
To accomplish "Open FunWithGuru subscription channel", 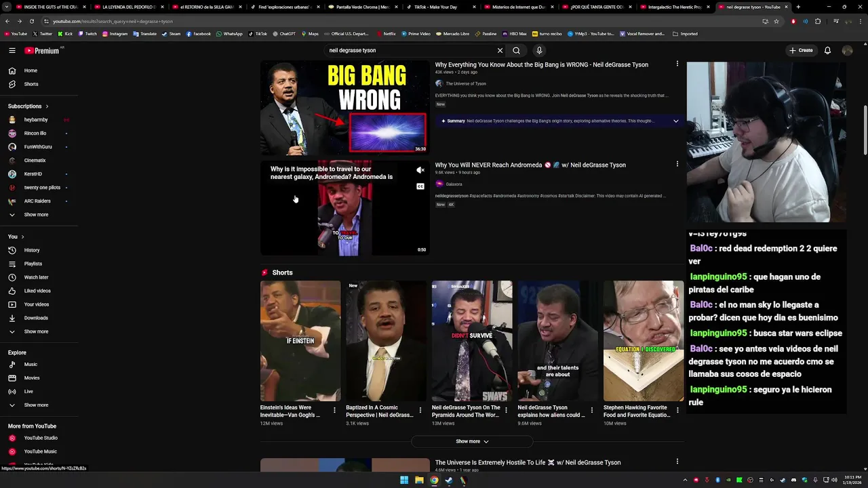I will pyautogui.click(x=39, y=147).
